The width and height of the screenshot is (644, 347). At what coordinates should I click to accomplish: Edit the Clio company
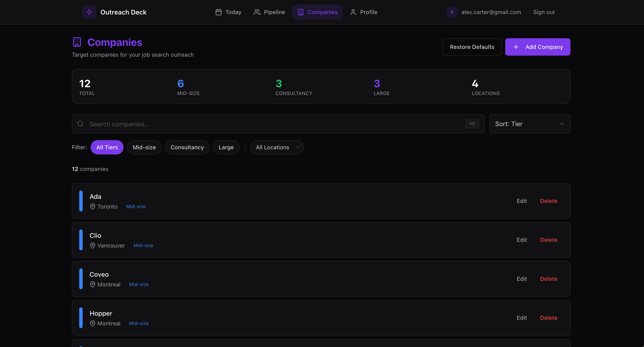[x=522, y=240]
